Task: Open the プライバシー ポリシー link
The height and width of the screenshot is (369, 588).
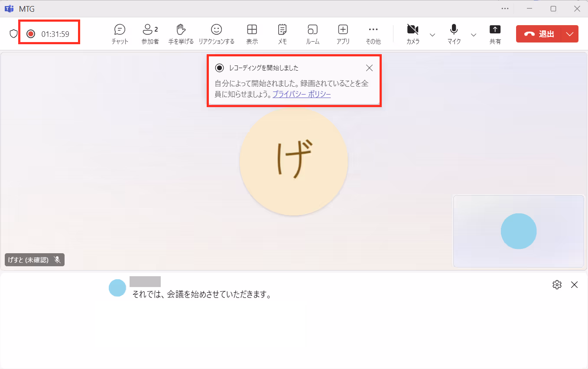Action: tap(302, 94)
